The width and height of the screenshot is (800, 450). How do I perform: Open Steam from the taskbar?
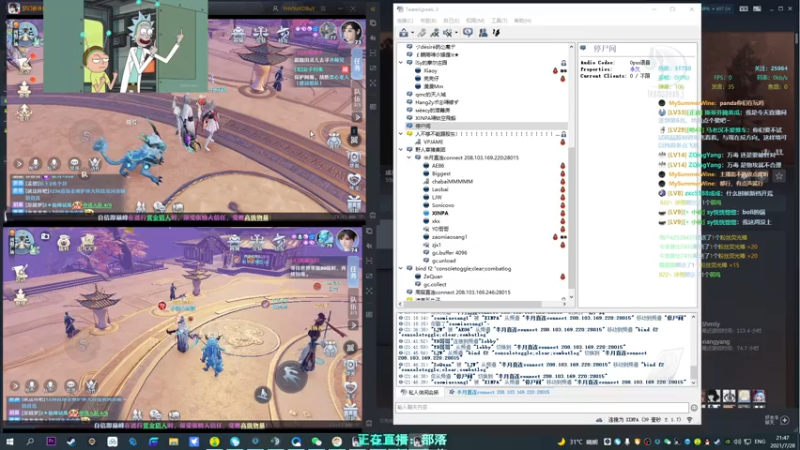pos(71,441)
